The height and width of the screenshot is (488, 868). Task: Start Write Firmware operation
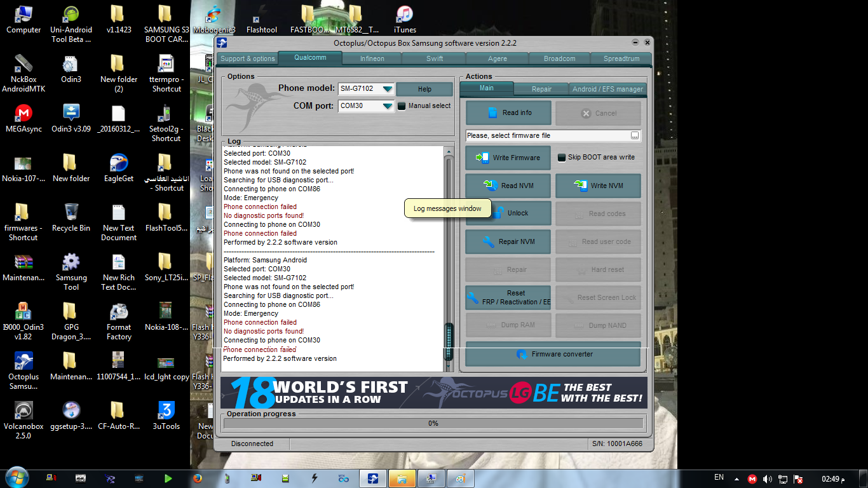click(508, 158)
